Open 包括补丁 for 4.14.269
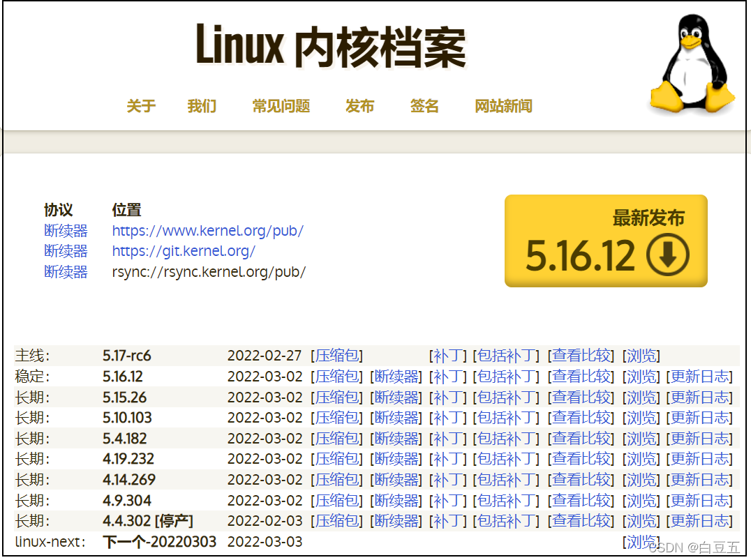The image size is (751, 560). click(506, 480)
